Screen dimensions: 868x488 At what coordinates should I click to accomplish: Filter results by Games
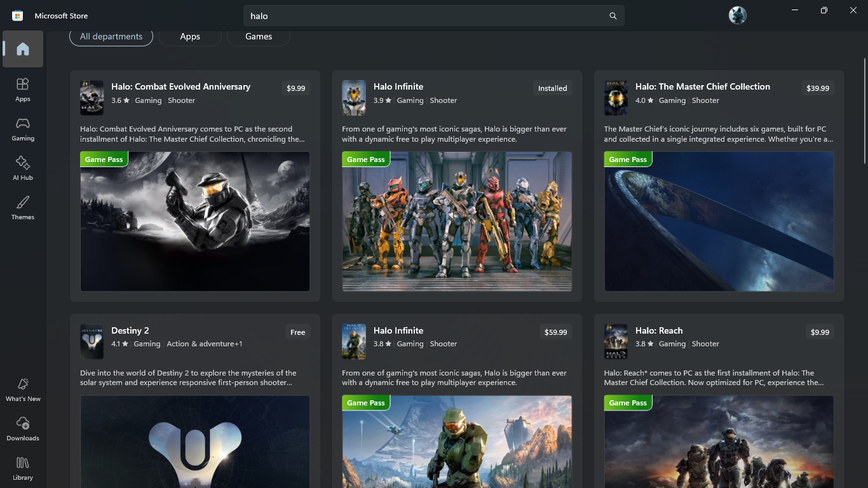coord(259,36)
